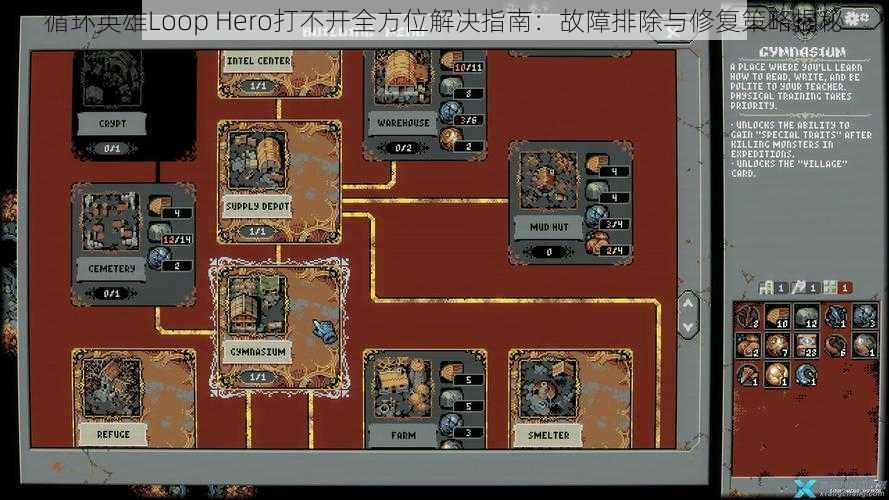This screenshot has width=889, height=500.
Task: Click Farm metal cost icon showing 3
Action: [451, 424]
